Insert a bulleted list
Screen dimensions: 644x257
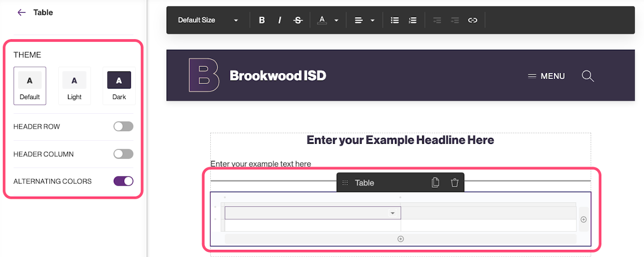coord(395,20)
